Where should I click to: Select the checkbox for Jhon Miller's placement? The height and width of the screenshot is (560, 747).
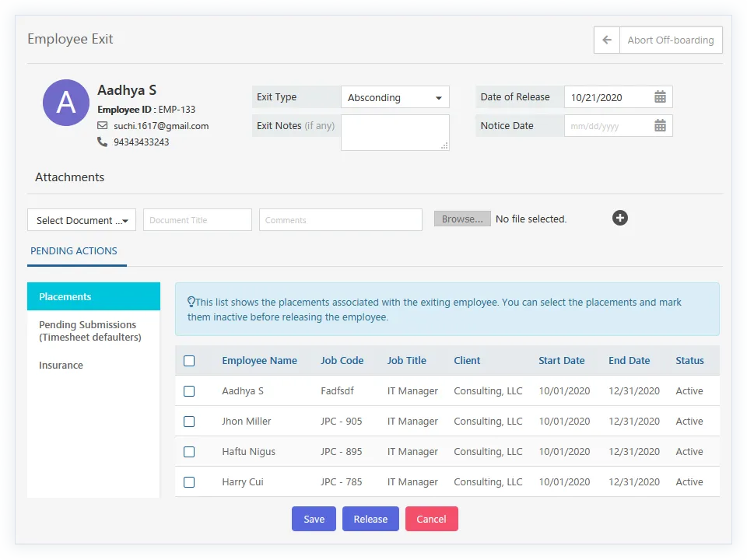(x=189, y=421)
